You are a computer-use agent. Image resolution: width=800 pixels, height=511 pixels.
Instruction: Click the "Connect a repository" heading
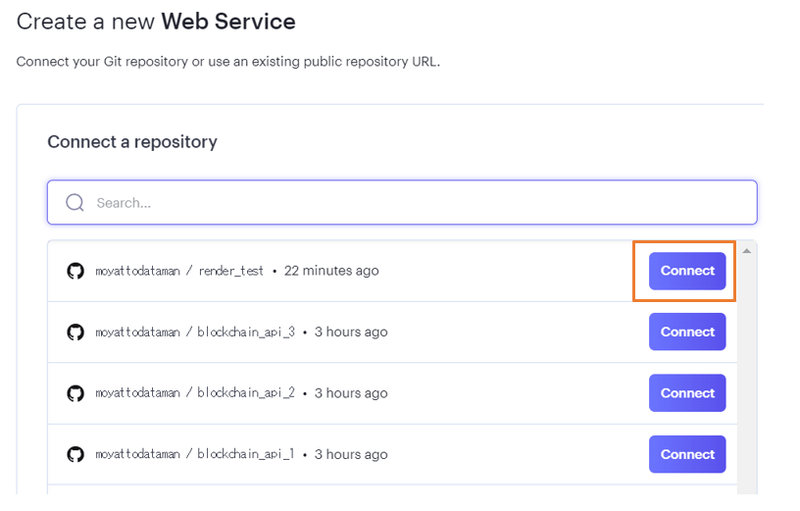point(132,142)
